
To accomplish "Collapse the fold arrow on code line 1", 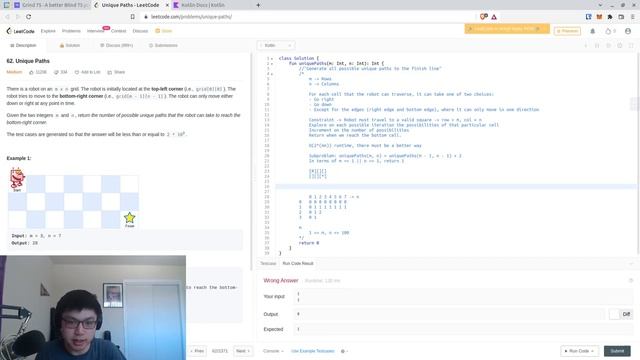I will coord(272,58).
